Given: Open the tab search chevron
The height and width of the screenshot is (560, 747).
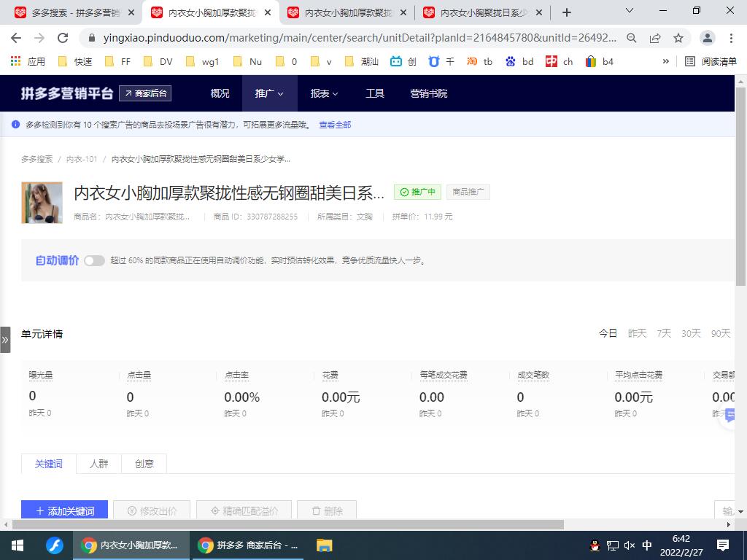Looking at the screenshot, I should pyautogui.click(x=630, y=10).
